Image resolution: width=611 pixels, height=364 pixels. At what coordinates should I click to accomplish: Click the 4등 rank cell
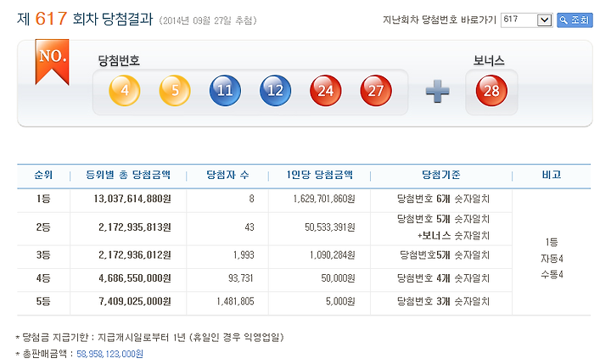click(43, 278)
